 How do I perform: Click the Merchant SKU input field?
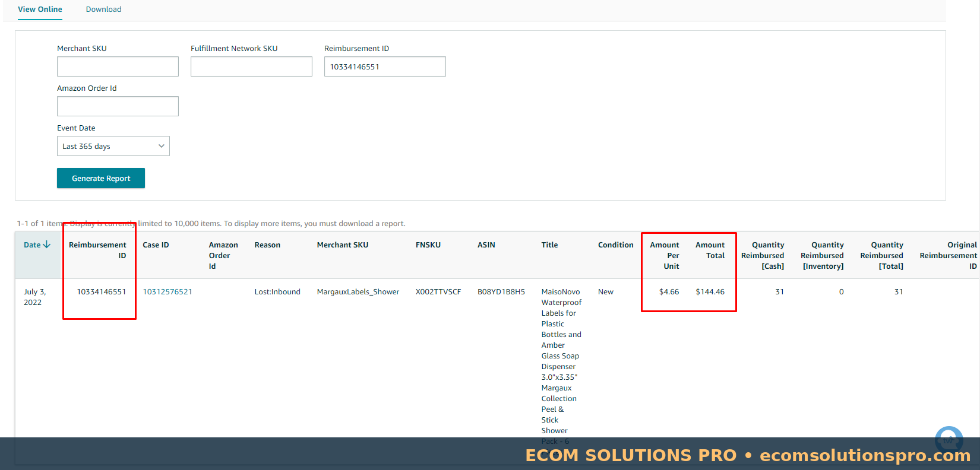118,66
